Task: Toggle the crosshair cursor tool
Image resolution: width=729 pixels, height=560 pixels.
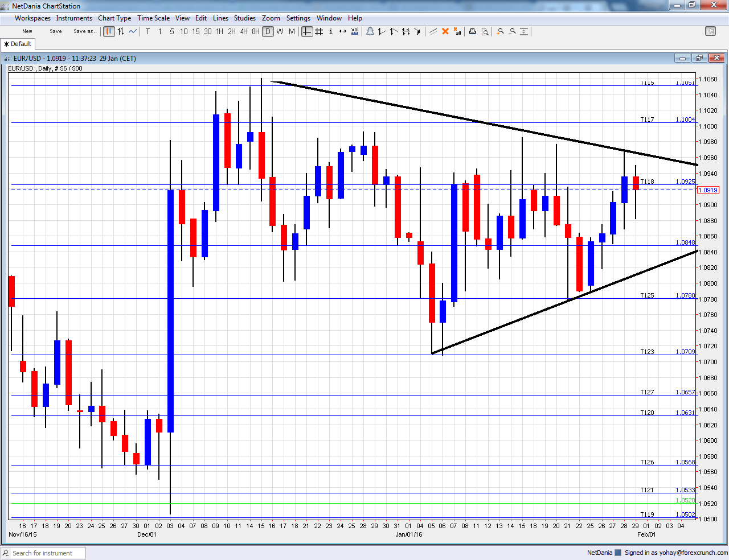Action: tap(307, 31)
